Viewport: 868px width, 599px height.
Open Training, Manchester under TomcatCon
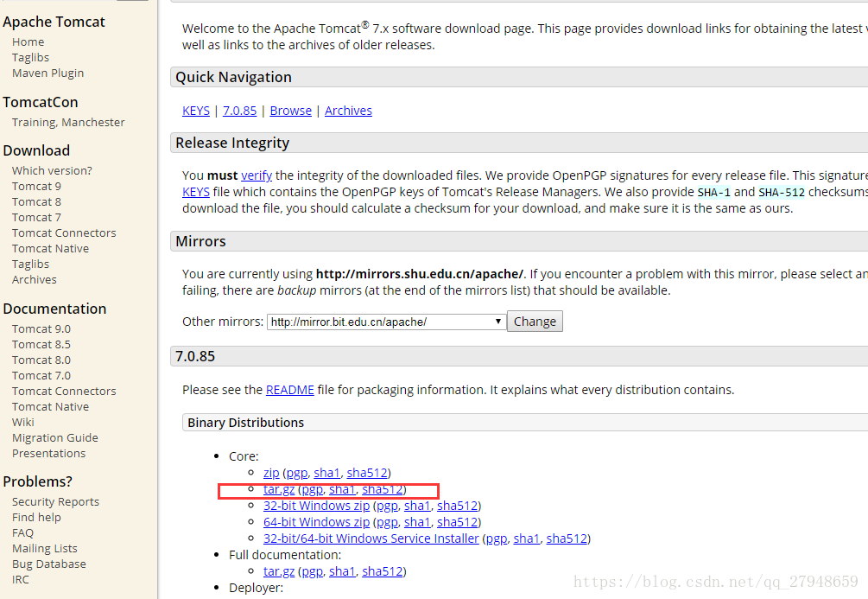click(x=68, y=123)
